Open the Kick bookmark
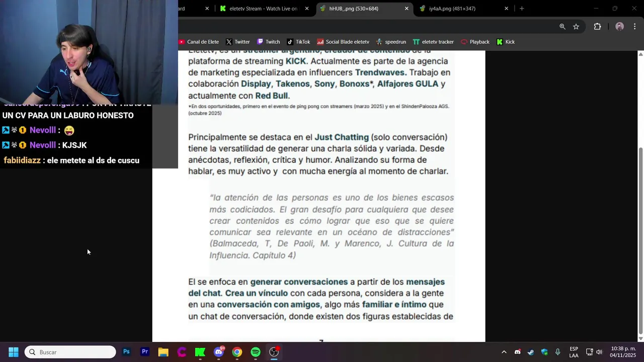644x362 pixels. pos(506,42)
